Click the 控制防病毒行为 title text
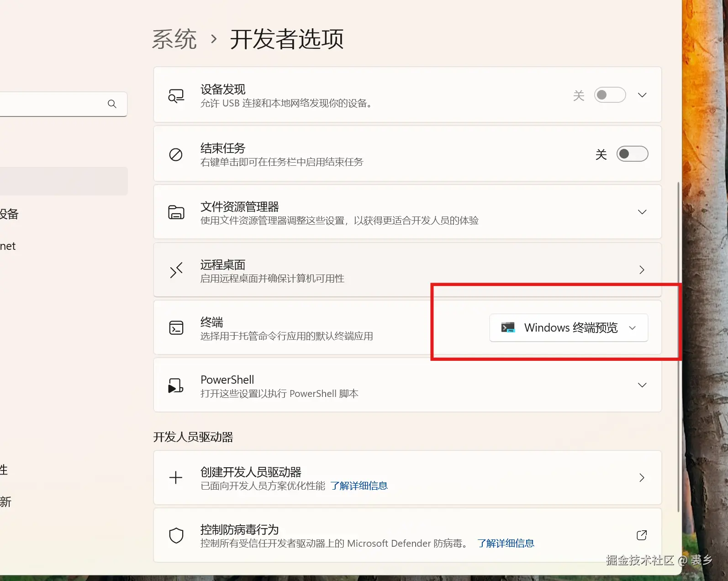The image size is (728, 581). pyautogui.click(x=239, y=529)
